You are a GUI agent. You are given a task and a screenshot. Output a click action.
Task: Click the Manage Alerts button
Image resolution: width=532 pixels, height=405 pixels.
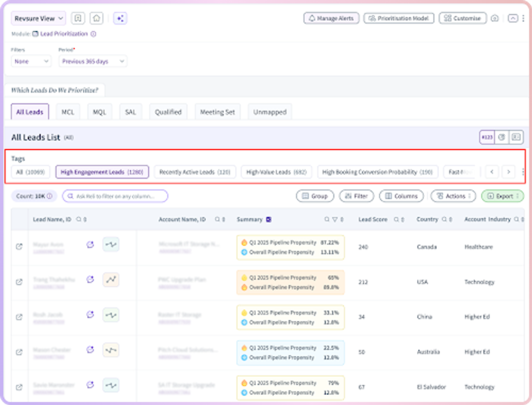(x=331, y=18)
